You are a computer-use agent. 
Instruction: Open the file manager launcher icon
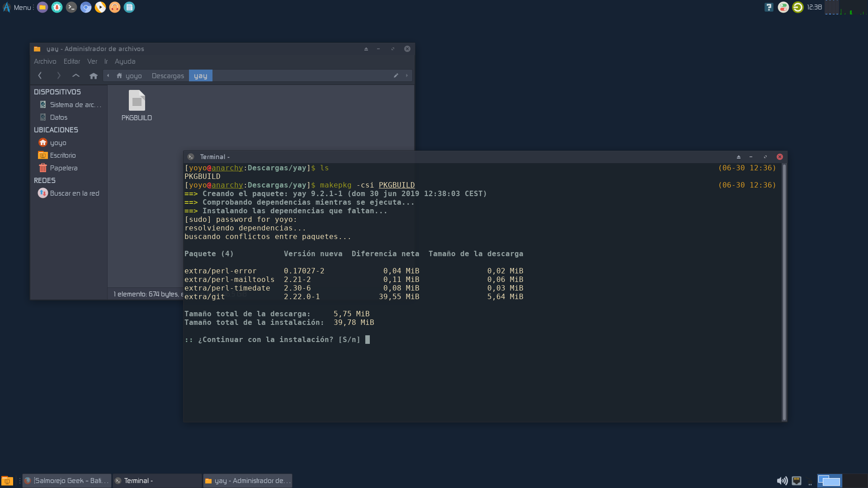click(x=42, y=7)
